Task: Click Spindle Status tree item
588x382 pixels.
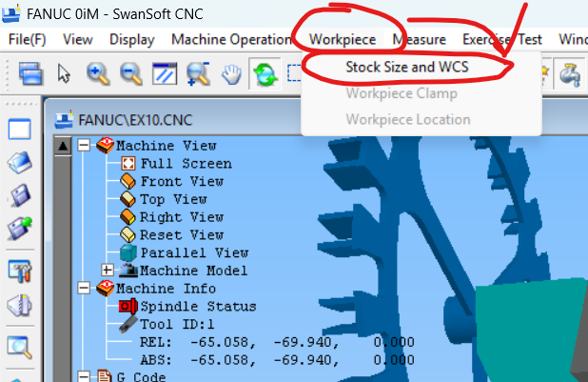Action: point(198,306)
